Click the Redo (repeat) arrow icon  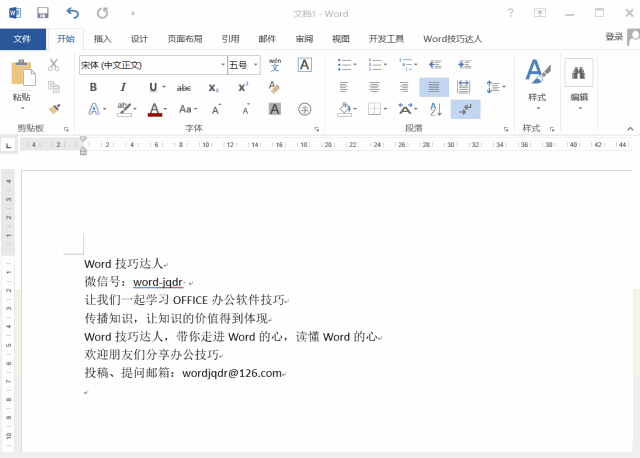[x=102, y=13]
